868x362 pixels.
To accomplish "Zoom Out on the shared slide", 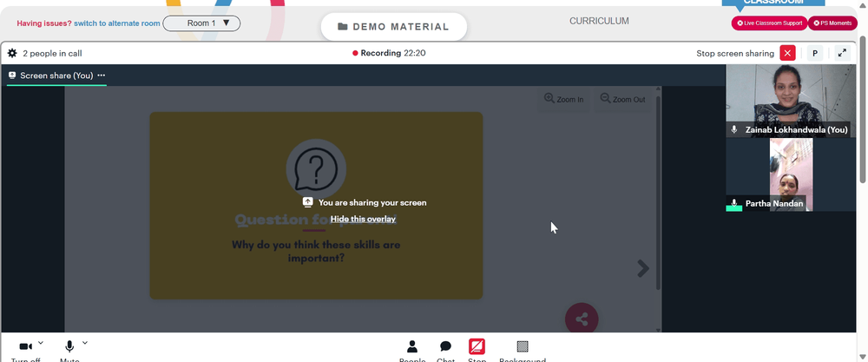I will point(622,99).
